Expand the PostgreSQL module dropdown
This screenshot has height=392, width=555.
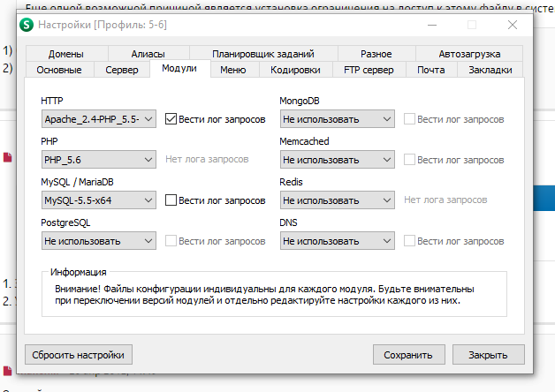tap(99, 241)
